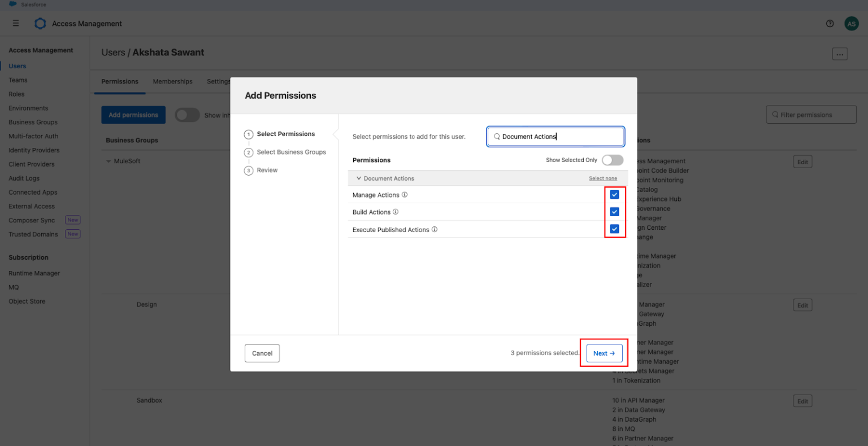The height and width of the screenshot is (446, 868).
Task: Collapse the Document Actions permission group
Action: click(x=359, y=178)
